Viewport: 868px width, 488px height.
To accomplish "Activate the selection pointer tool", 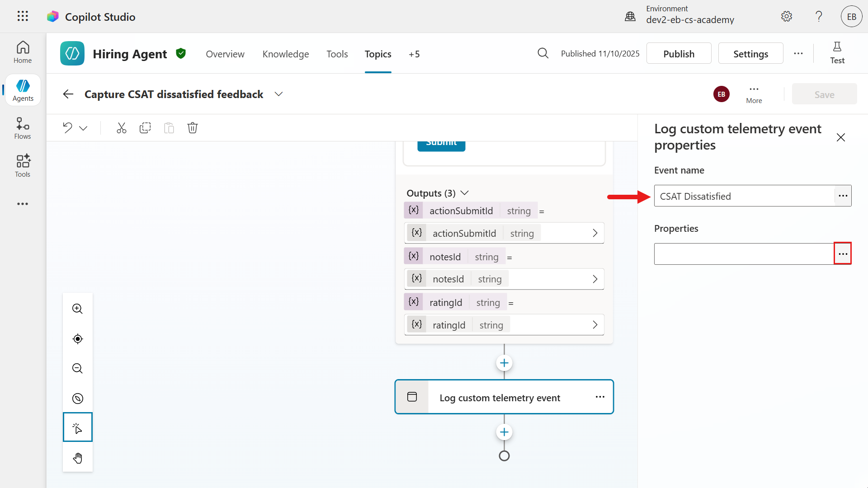I will coord(78,427).
